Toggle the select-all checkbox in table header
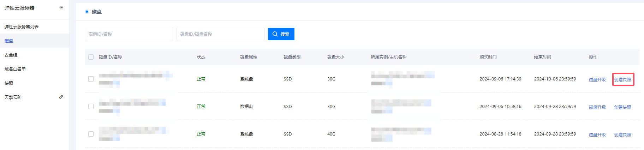644x150 pixels. (91, 57)
